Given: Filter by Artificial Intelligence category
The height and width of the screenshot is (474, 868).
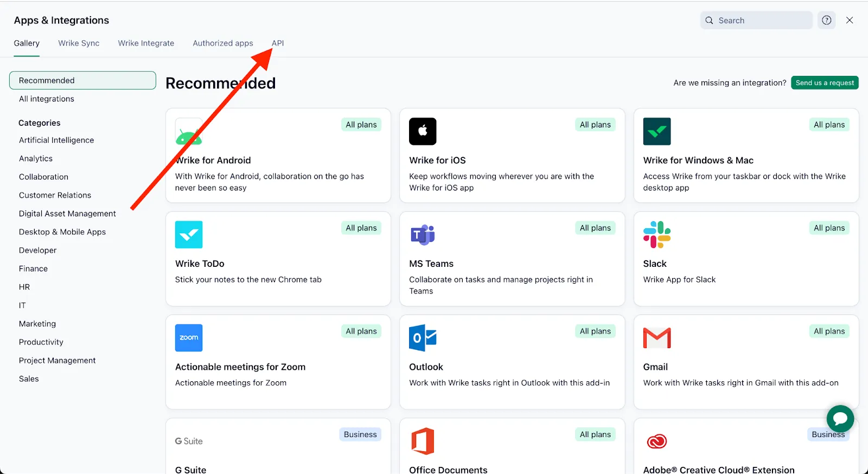Looking at the screenshot, I should [56, 140].
